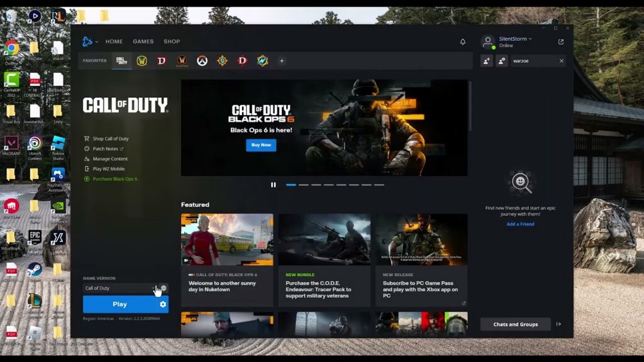Viewport: 644px width, 362px height.
Task: Open Google Chrome desktop shortcut
Action: (11, 53)
